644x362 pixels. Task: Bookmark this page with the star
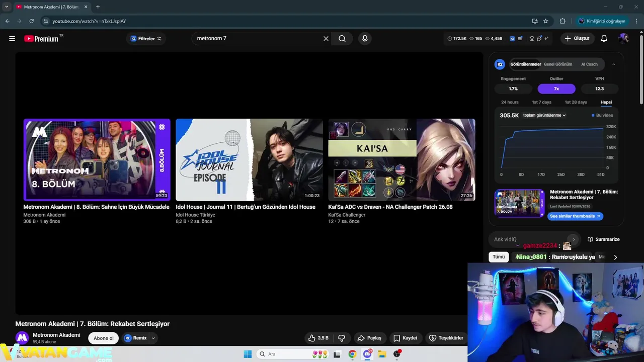(x=545, y=21)
